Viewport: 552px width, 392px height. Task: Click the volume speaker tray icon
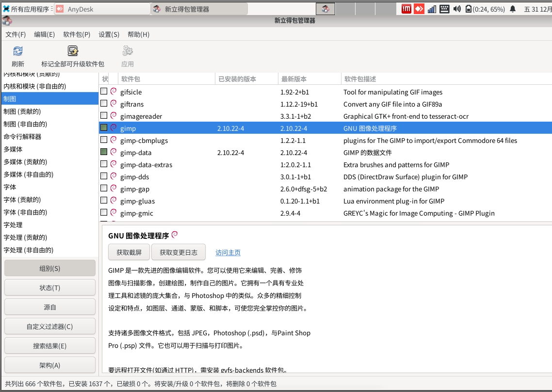(457, 9)
